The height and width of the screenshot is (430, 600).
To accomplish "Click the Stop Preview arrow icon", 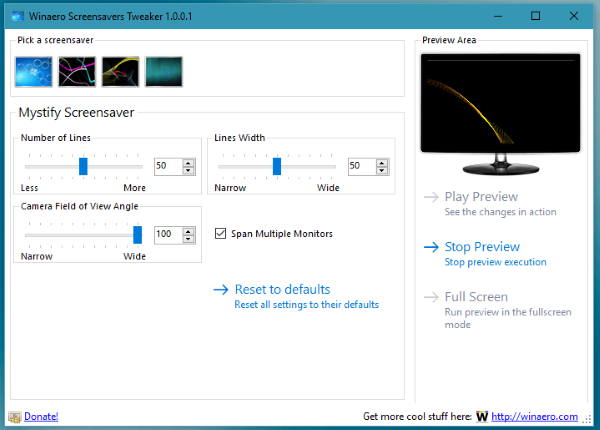I will pyautogui.click(x=431, y=247).
